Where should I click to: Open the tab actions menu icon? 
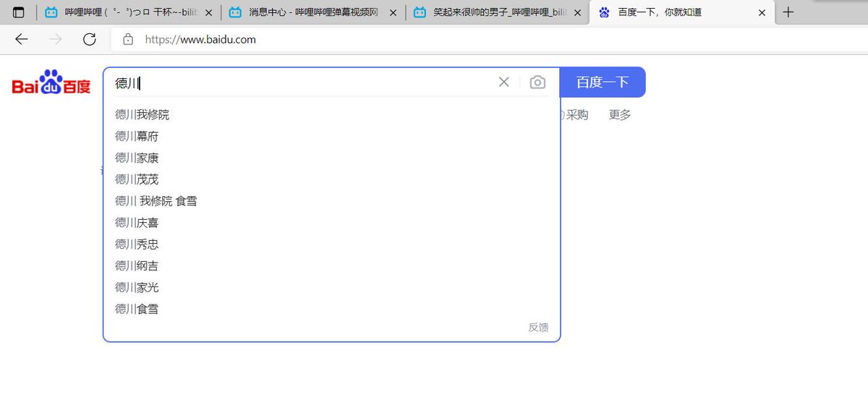(x=18, y=12)
